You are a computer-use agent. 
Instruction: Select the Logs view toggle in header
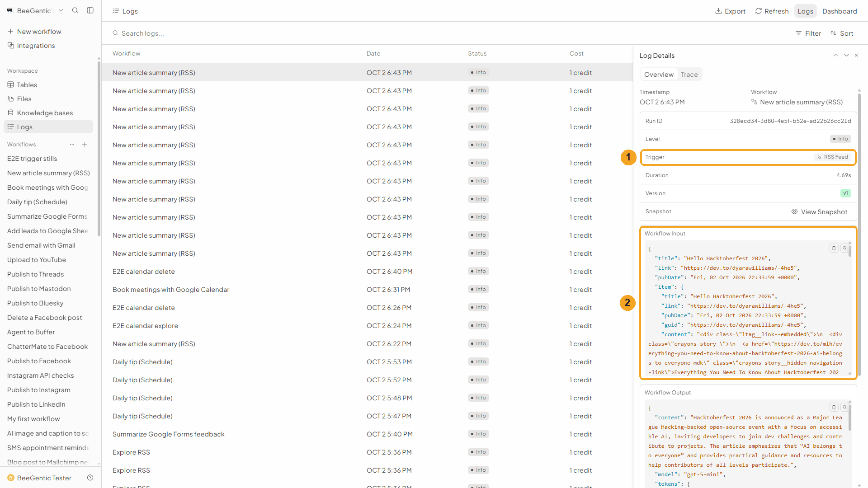click(805, 11)
